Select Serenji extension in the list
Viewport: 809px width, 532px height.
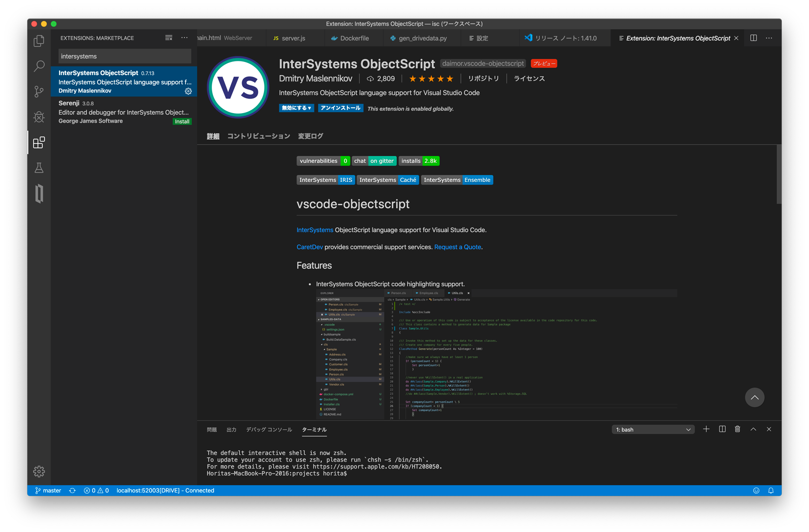124,112
